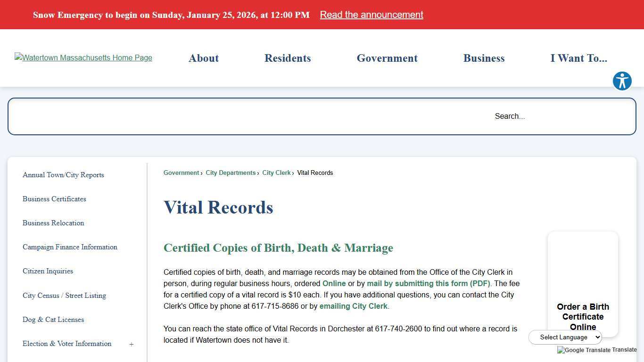Navigate to Campaign Finance Information
The width and height of the screenshot is (644, 362).
tap(70, 247)
